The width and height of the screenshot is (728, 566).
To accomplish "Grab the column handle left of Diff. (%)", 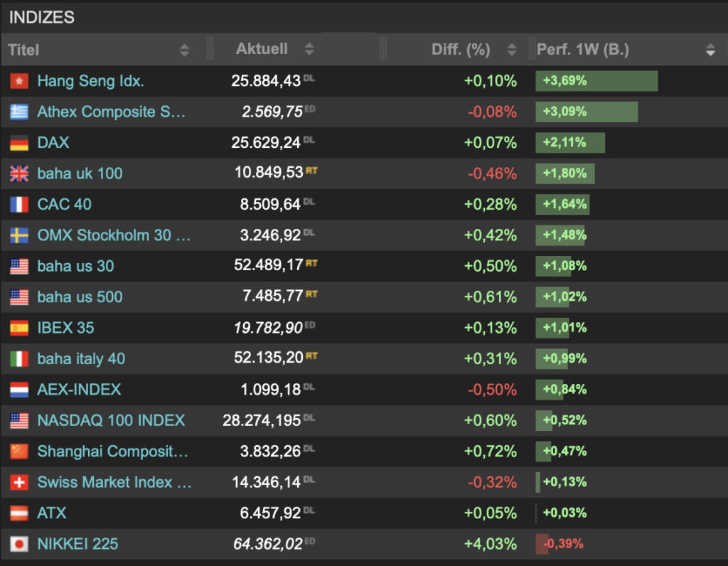I will pos(383,48).
